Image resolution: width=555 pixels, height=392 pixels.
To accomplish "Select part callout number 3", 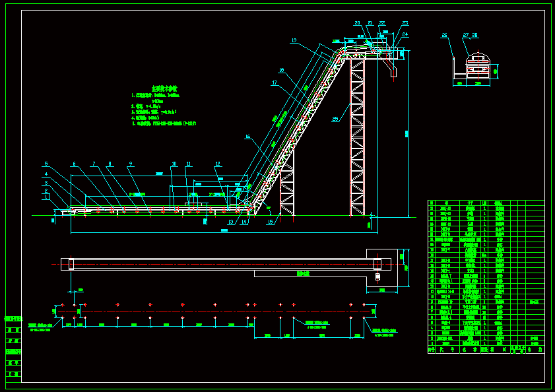I will 46,183.
